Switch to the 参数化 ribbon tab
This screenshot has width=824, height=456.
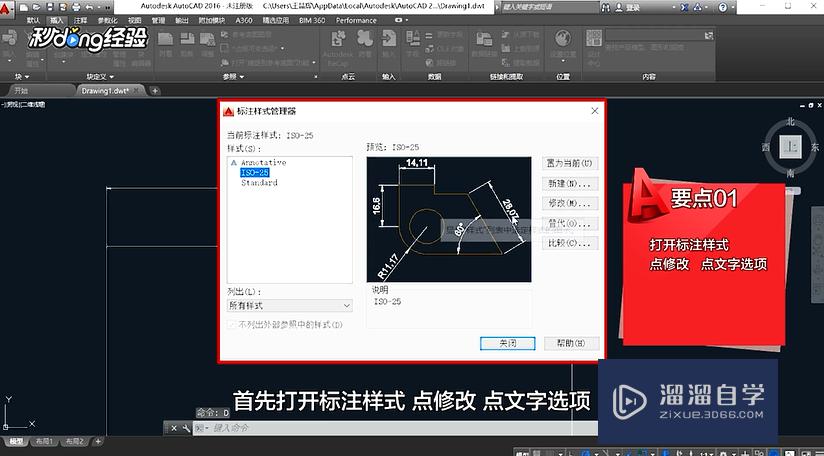pos(107,20)
